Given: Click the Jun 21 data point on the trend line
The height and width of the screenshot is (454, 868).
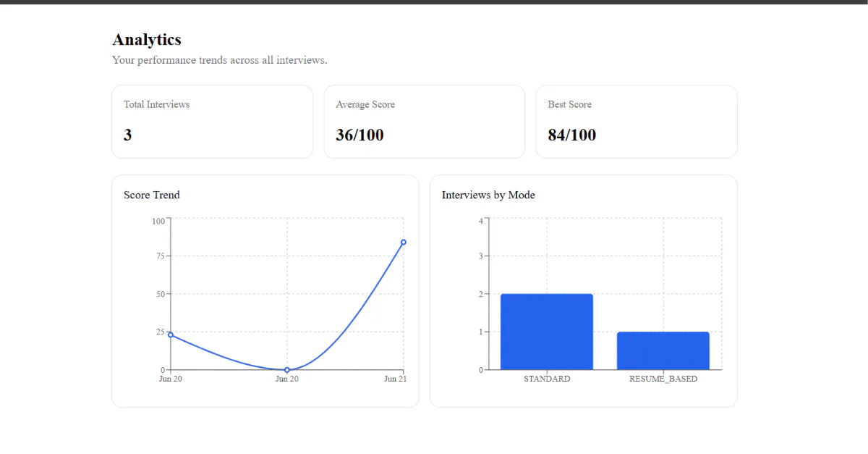Looking at the screenshot, I should pos(404,242).
